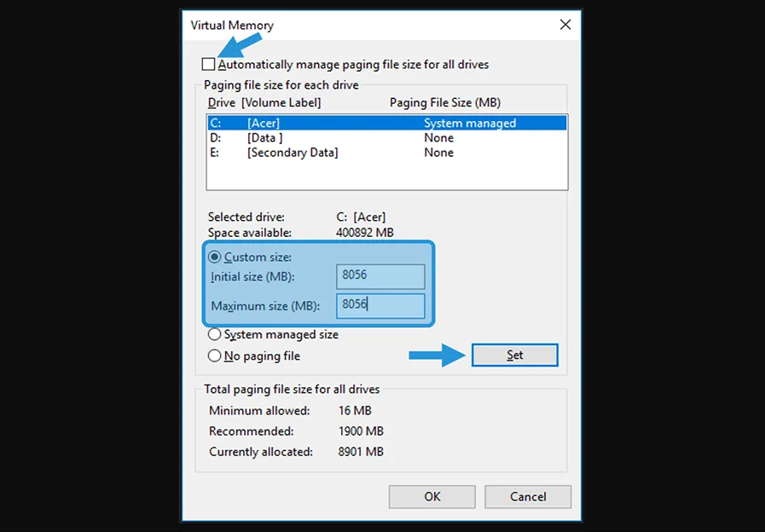Select the No paging file option

(215, 356)
